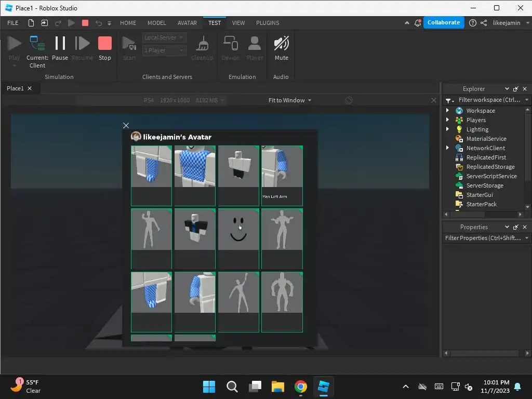Close the device emulation bar

[434, 100]
